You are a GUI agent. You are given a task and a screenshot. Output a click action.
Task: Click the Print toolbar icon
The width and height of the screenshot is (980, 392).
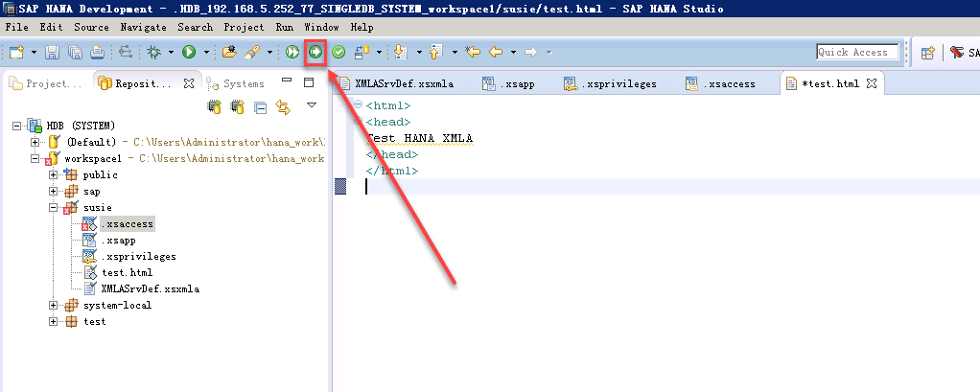pyautogui.click(x=97, y=53)
